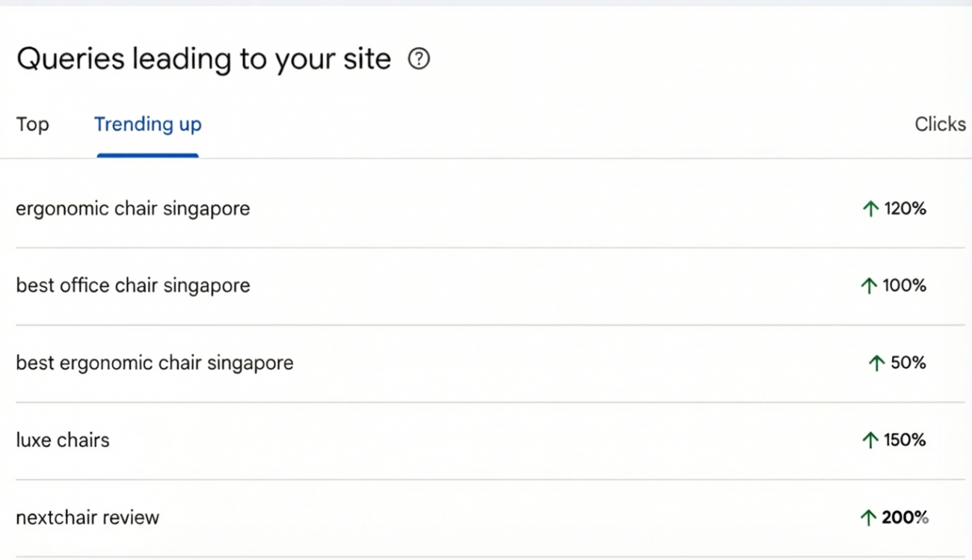Open the 'best ergonomic chair singapore' query
Screen dimensions: 972x560
154,363
